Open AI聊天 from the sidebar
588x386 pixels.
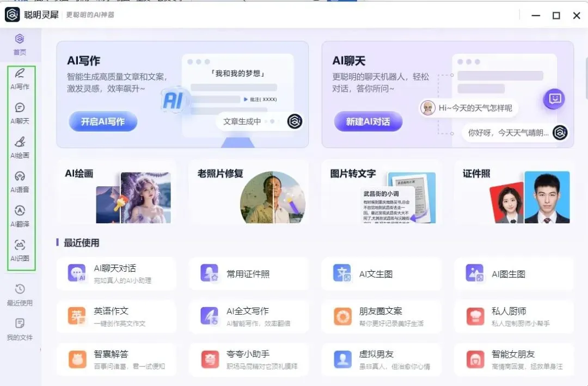point(20,113)
